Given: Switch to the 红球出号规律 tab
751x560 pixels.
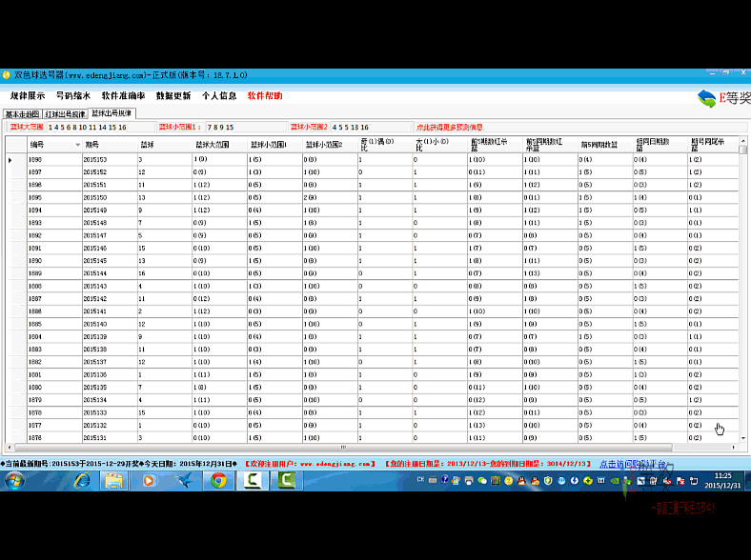Looking at the screenshot, I should [x=66, y=113].
